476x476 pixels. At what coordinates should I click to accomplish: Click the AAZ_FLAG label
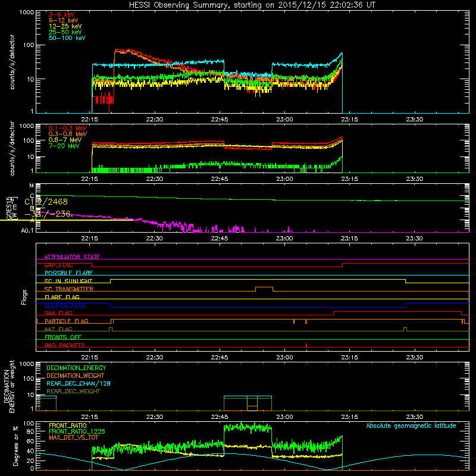pyautogui.click(x=58, y=329)
